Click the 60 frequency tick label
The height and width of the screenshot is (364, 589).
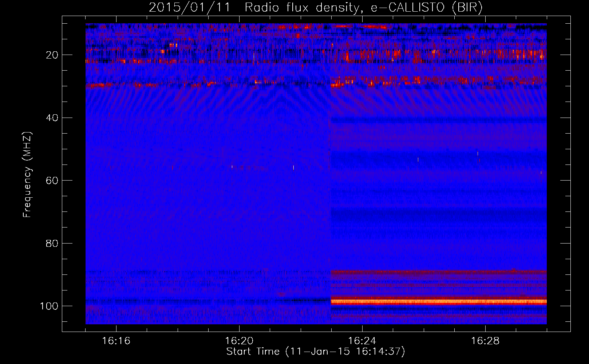pyautogui.click(x=52, y=181)
